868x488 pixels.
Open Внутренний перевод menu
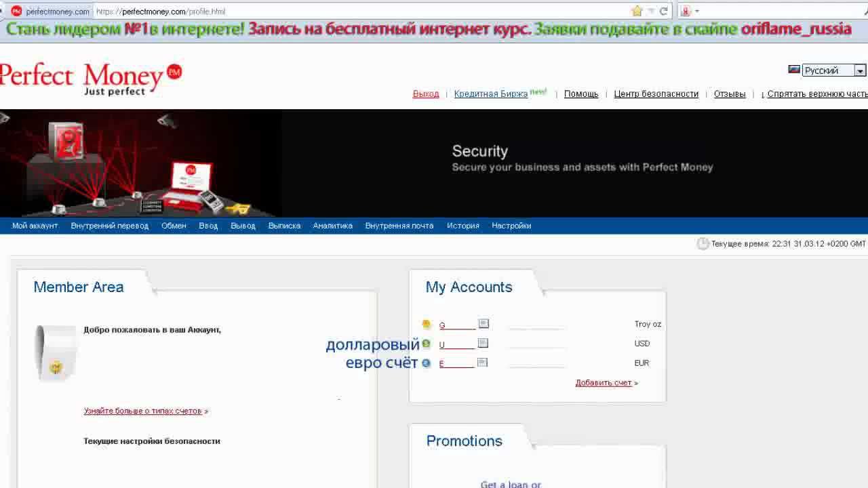[x=109, y=226]
